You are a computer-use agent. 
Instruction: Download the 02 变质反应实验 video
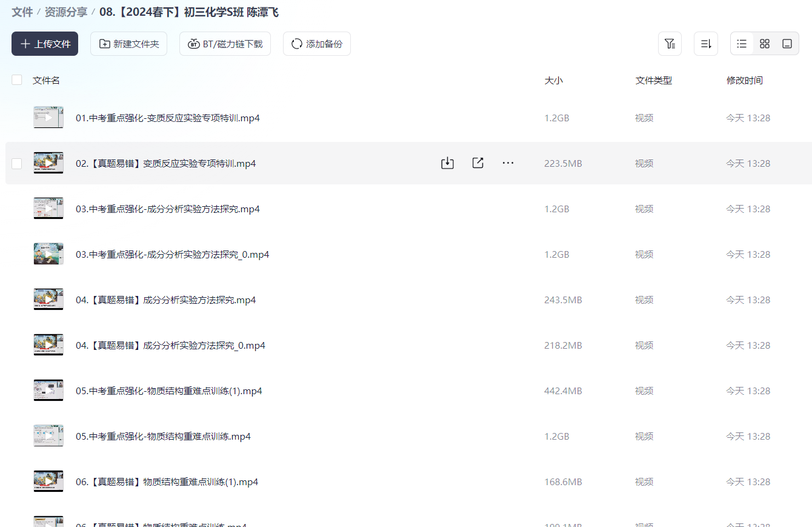[x=447, y=163]
